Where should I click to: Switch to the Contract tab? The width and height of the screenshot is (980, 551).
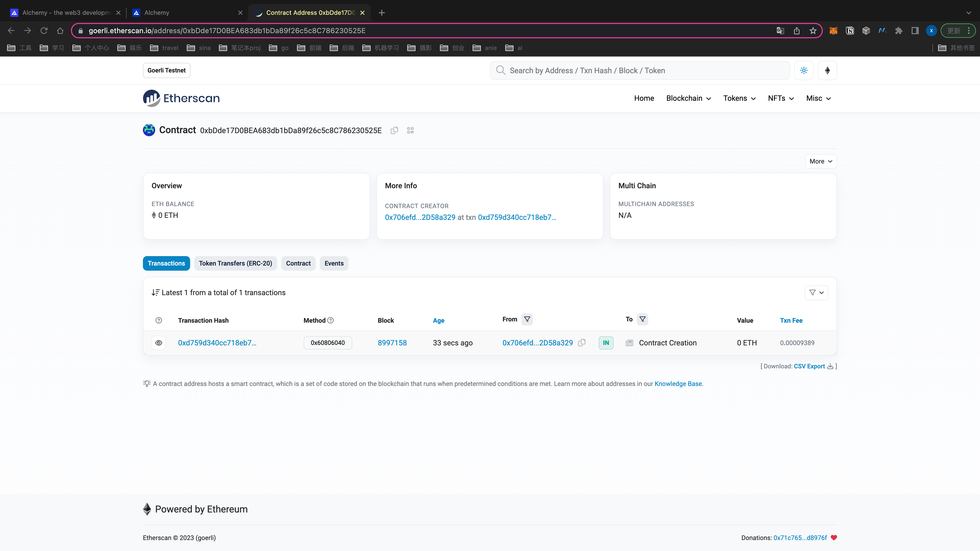coord(298,263)
